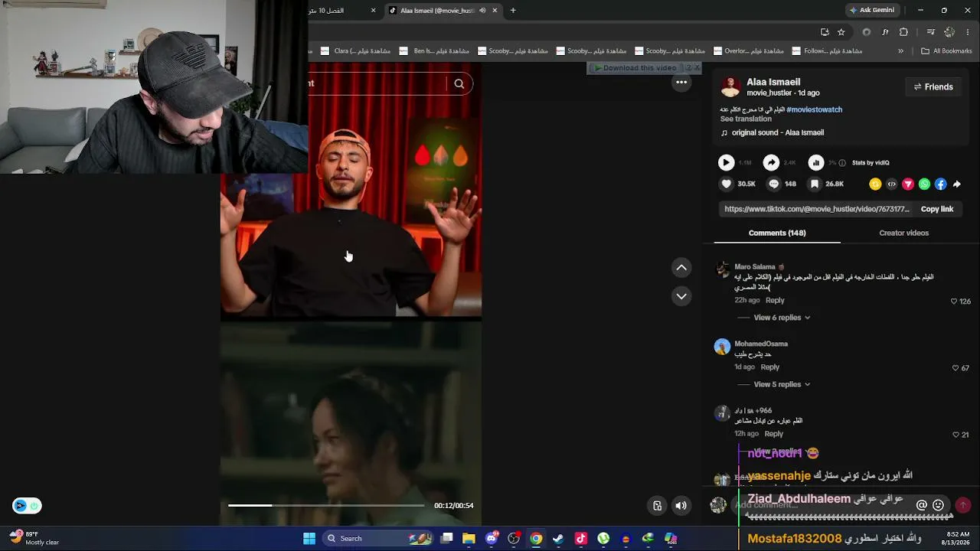
Task: Click Ask Gemini button
Action: coord(871,11)
